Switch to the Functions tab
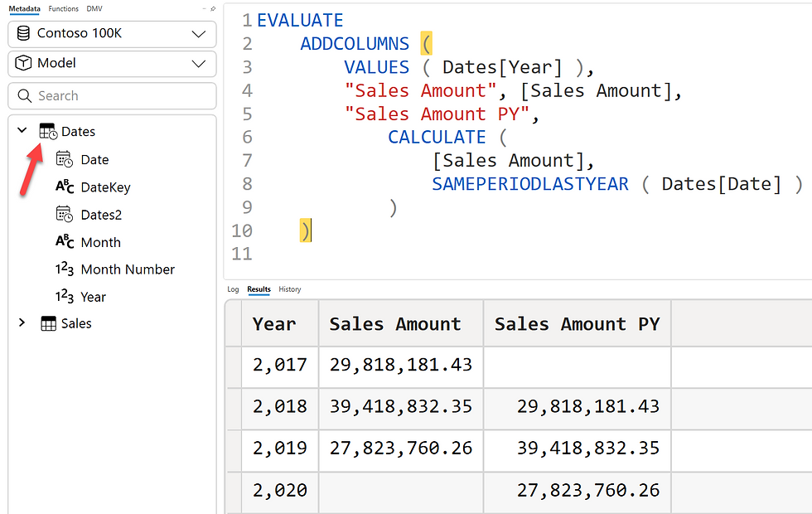This screenshot has height=514, width=812. [x=63, y=9]
